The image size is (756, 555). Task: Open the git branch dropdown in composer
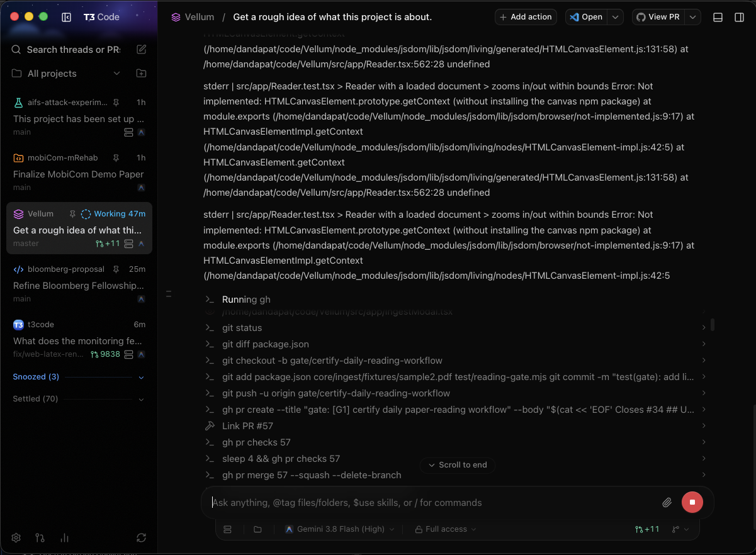[x=680, y=529]
